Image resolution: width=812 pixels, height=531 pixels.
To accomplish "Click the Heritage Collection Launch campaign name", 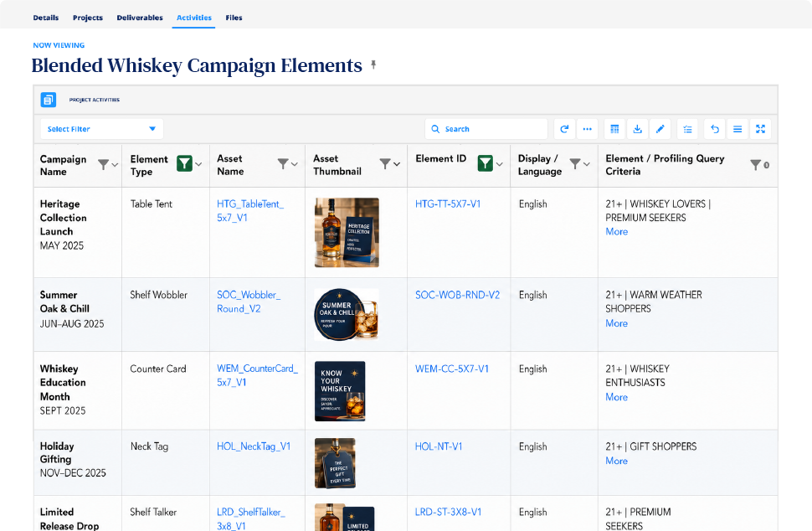I will [63, 218].
